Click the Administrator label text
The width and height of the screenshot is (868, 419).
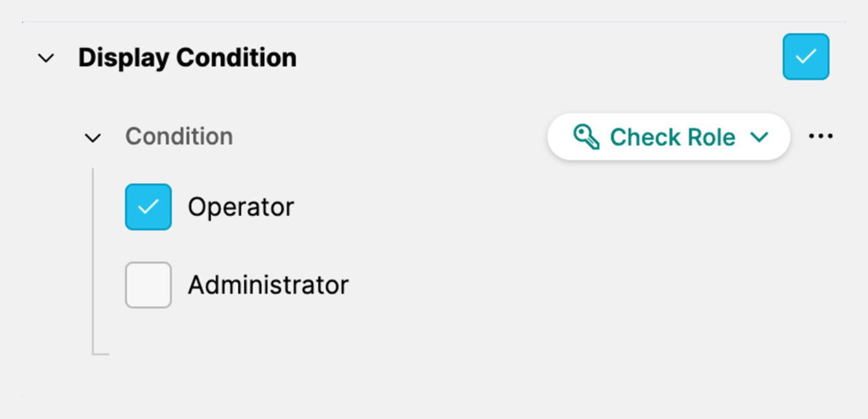pyautogui.click(x=268, y=285)
